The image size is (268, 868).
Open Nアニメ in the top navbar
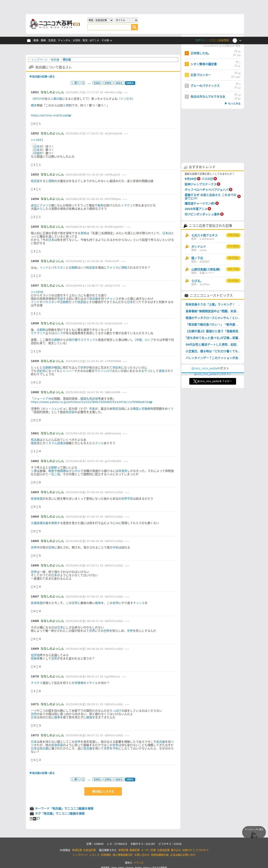coord(94,40)
